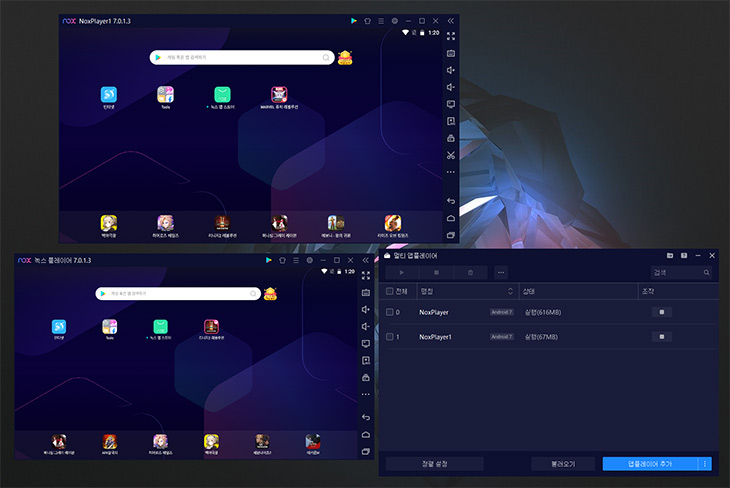Viewport: 730px width, 488px height.
Task: Open screen capture monitor icon in NoxPlayer1
Action: [x=451, y=104]
